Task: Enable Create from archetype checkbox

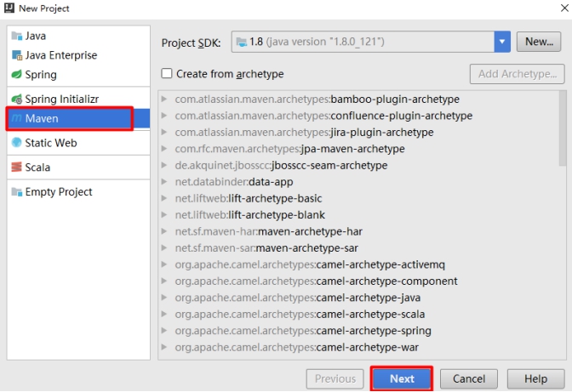Action: tap(167, 74)
